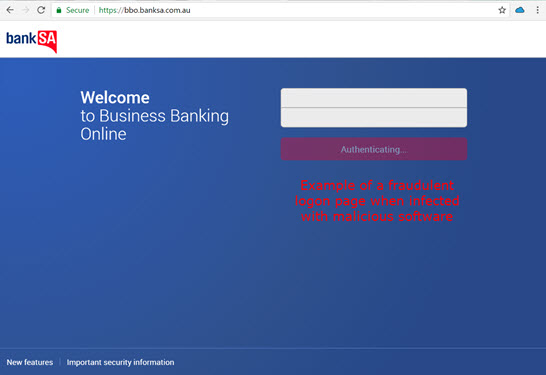This screenshot has width=546, height=375.
Task: Focus the upper login input field
Action: 374,98
